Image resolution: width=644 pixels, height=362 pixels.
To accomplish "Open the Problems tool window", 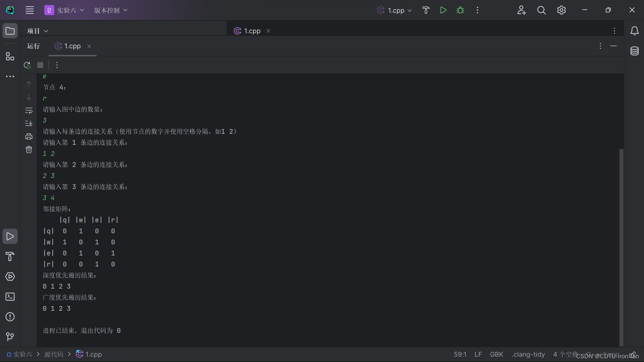I will pos(10,317).
